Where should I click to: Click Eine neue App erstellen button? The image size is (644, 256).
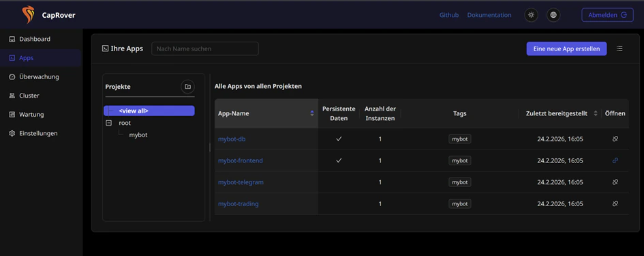(566, 48)
